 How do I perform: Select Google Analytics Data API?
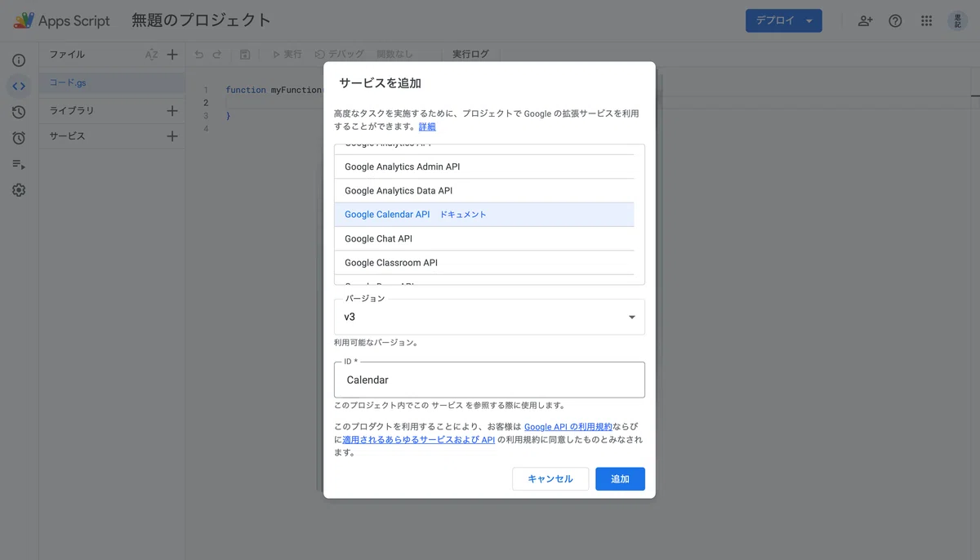[484, 191]
